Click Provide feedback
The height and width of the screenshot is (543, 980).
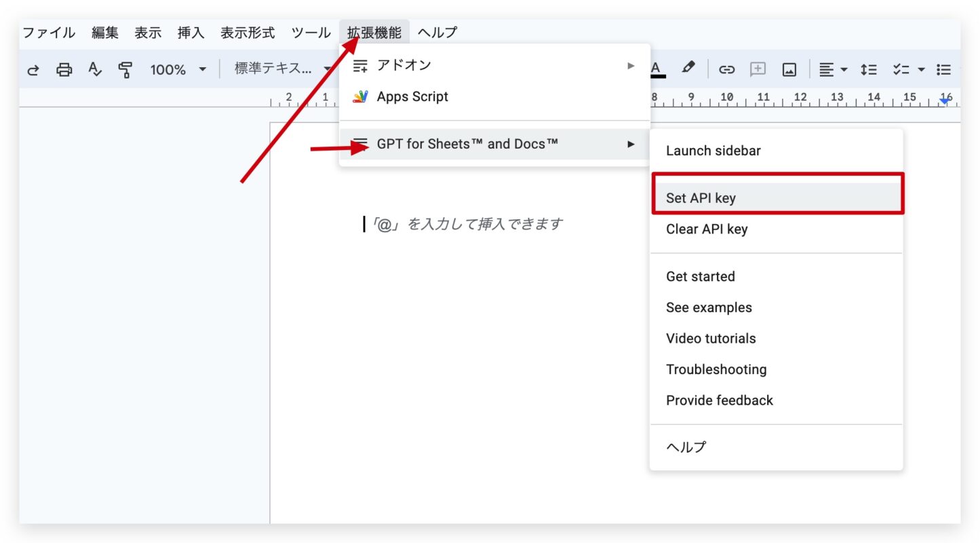[776, 400]
